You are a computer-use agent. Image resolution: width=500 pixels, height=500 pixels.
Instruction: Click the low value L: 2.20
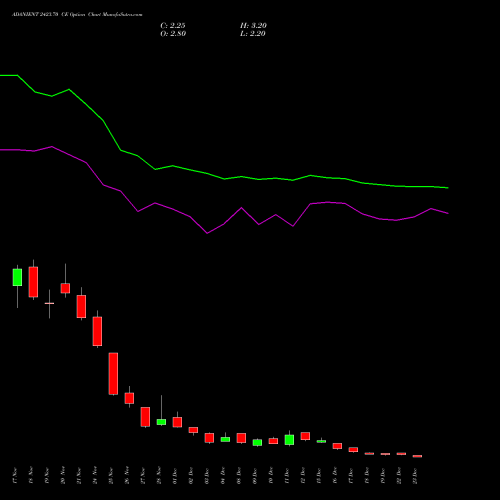[x=253, y=34]
